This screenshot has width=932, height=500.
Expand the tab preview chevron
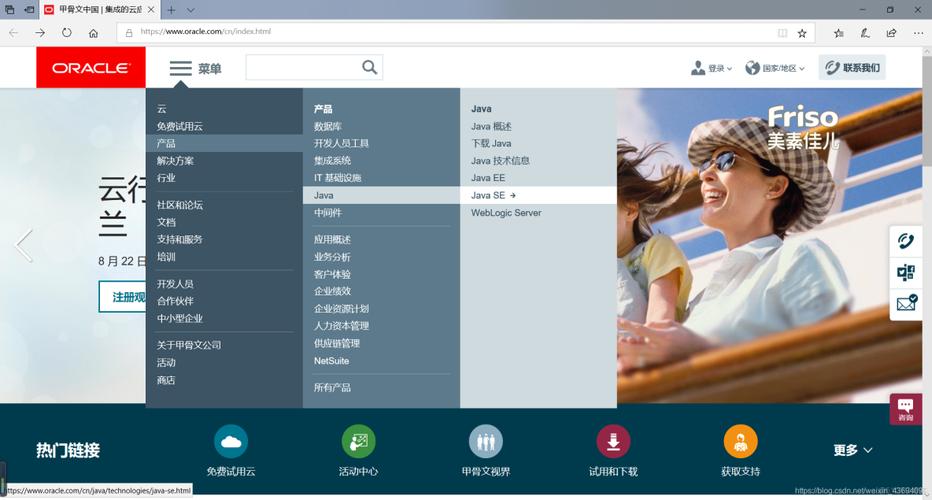(x=190, y=10)
